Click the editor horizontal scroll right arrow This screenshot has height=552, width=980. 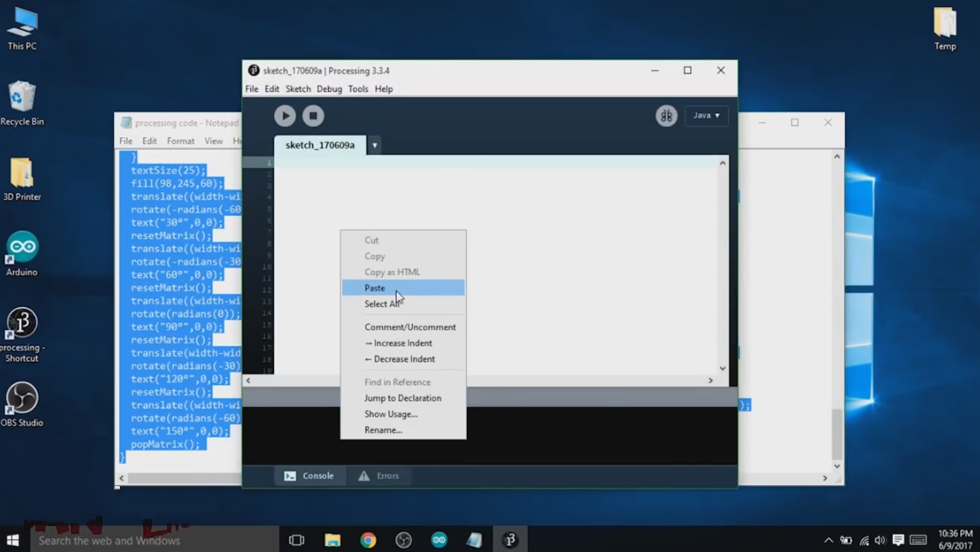coord(711,380)
